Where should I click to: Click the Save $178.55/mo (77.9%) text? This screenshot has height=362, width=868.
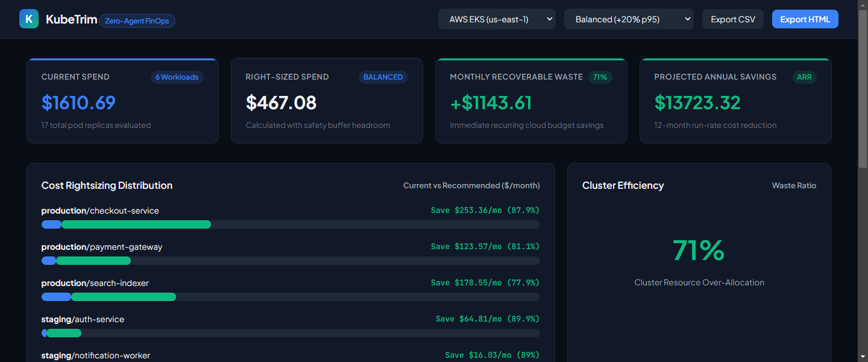point(485,283)
